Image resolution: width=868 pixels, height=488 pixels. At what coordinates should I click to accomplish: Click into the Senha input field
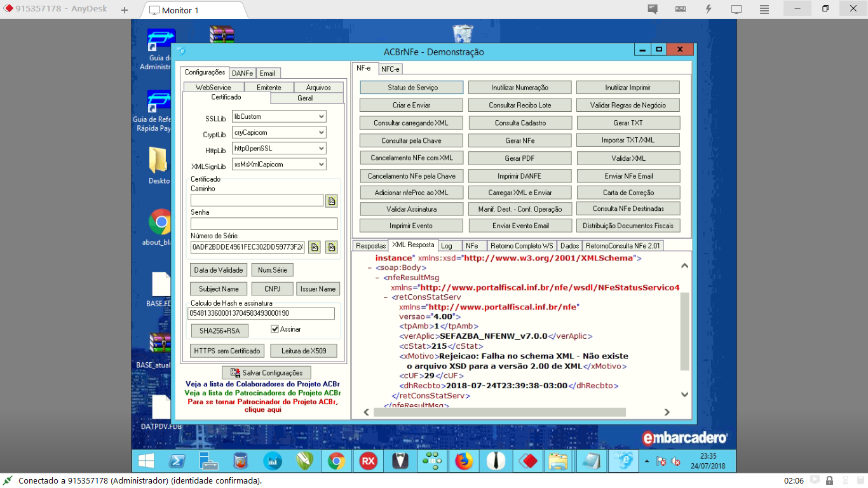pos(264,224)
